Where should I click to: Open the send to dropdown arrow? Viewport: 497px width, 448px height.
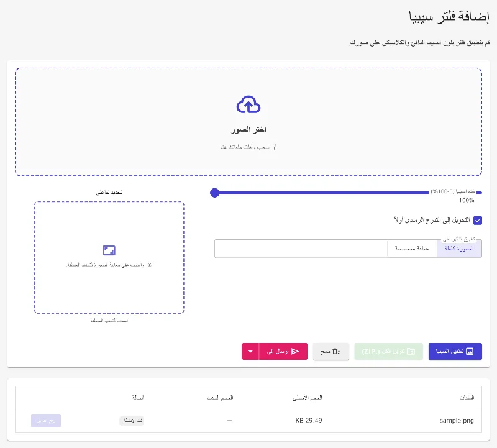click(250, 351)
